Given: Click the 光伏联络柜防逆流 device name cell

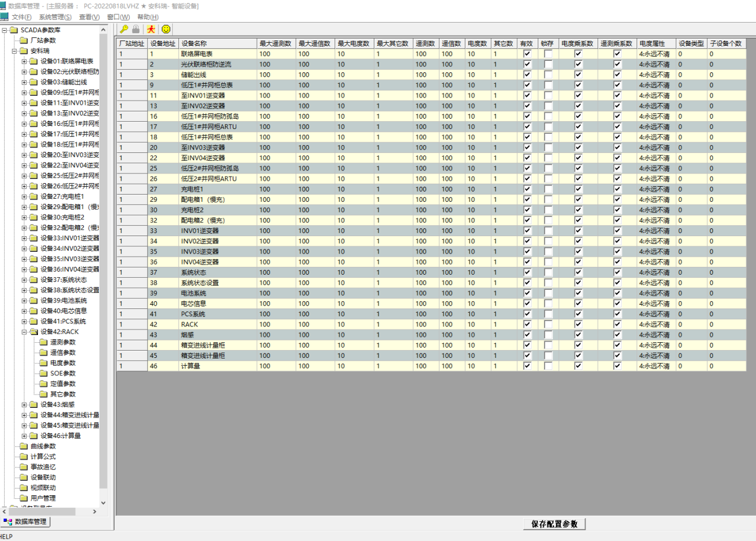Looking at the screenshot, I should (218, 64).
